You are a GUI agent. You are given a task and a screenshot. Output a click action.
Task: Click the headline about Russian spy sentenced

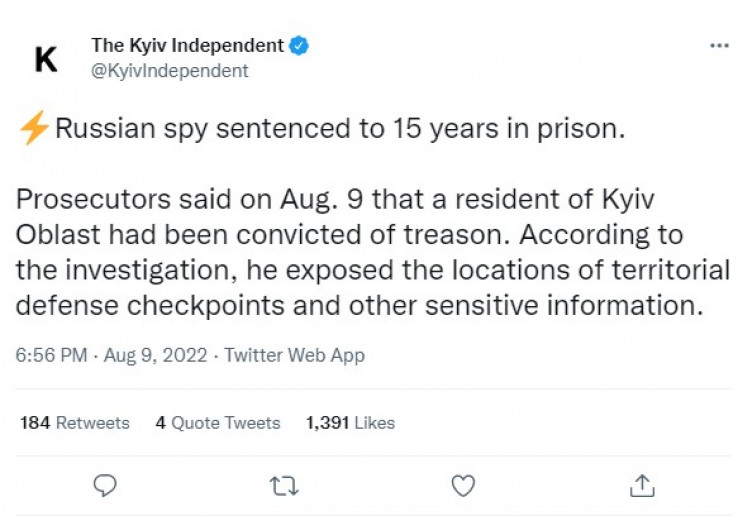[x=340, y=129]
